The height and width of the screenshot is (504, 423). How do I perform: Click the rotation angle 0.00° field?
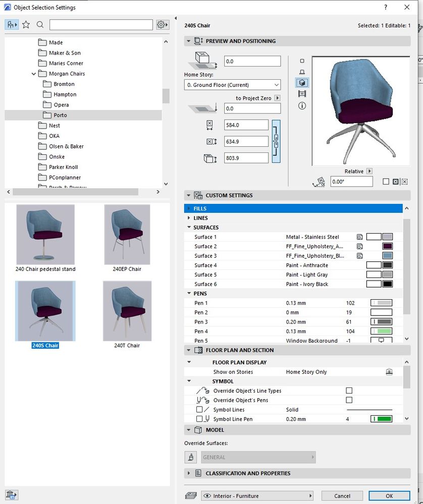click(x=352, y=182)
